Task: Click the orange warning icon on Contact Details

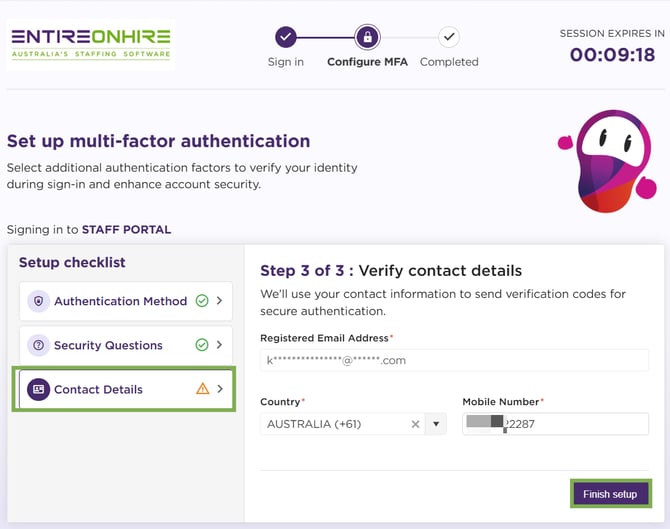Action: 203,389
